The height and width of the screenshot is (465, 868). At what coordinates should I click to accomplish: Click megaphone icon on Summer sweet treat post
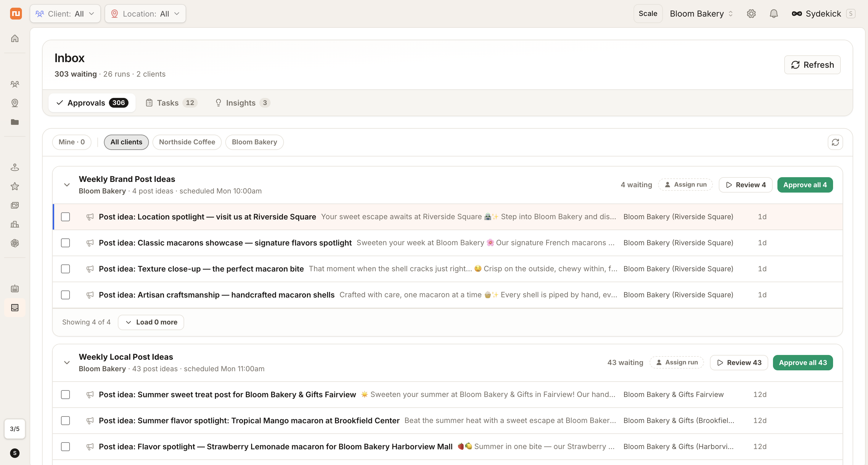coord(90,395)
